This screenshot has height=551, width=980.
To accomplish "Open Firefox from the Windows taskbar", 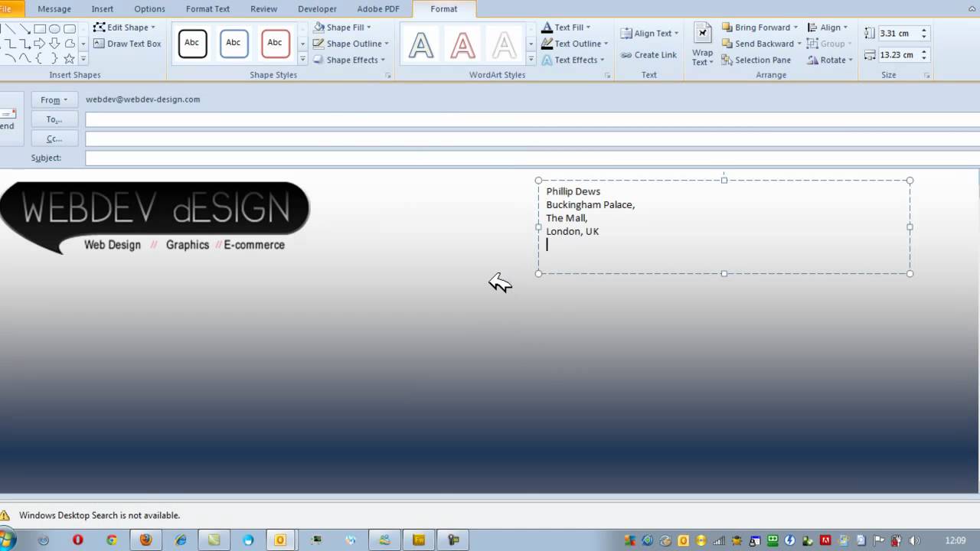I will [x=145, y=540].
